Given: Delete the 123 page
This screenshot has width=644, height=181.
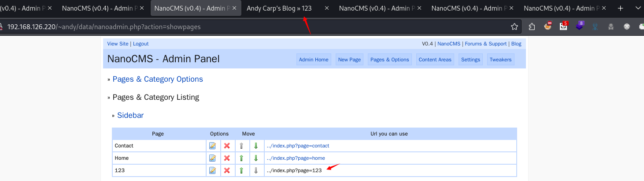Looking at the screenshot, I should pos(227,170).
